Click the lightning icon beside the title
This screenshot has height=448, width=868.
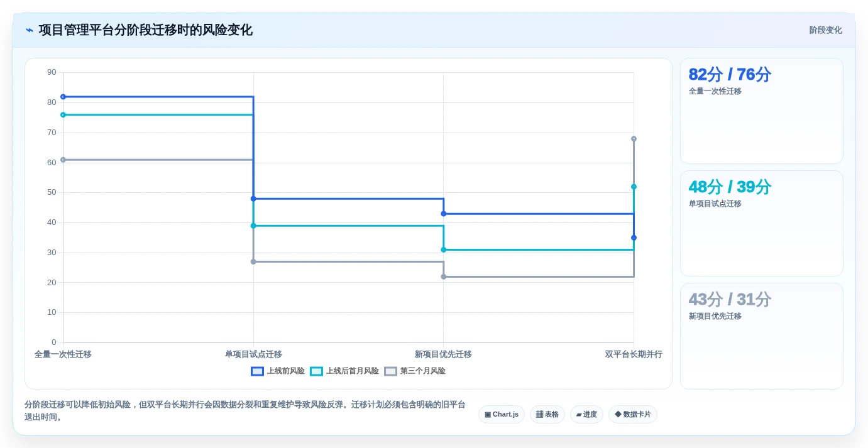(30, 30)
